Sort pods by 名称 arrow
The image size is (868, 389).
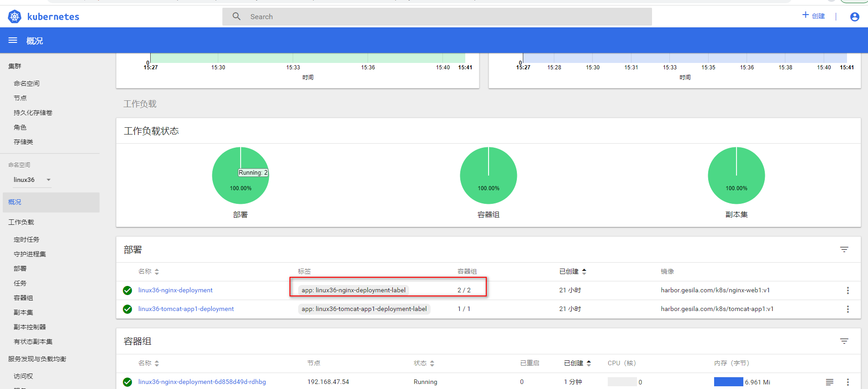coord(157,363)
